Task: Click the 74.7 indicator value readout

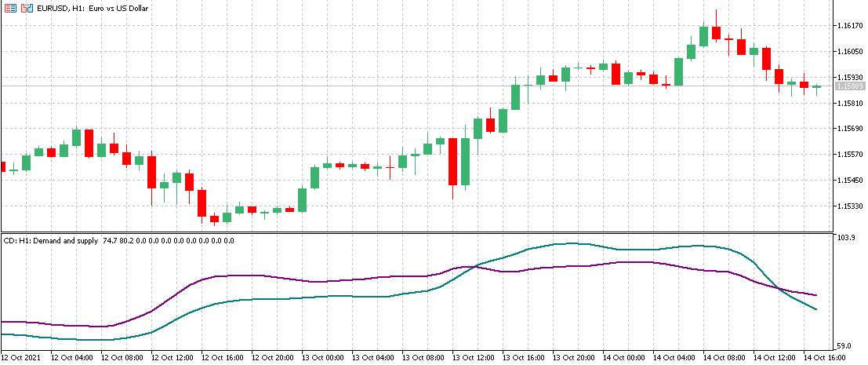Action: (109, 240)
